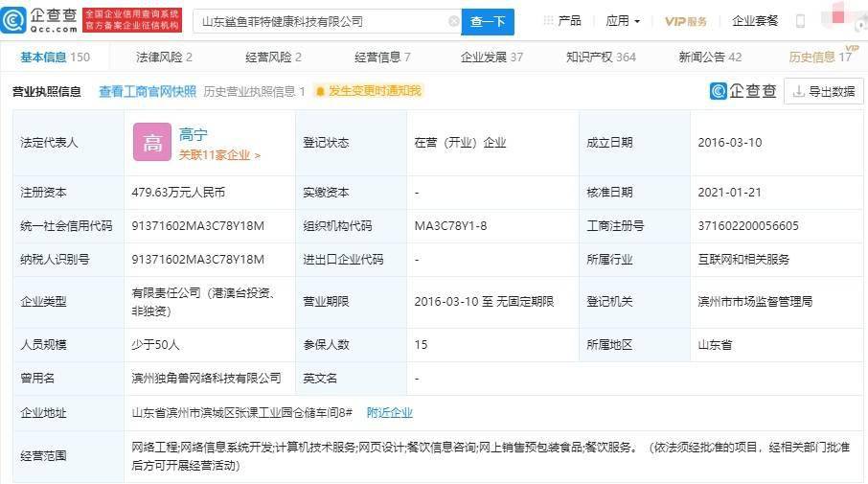Open legal representative 高宁 profile
The image size is (868, 484).
194,134
